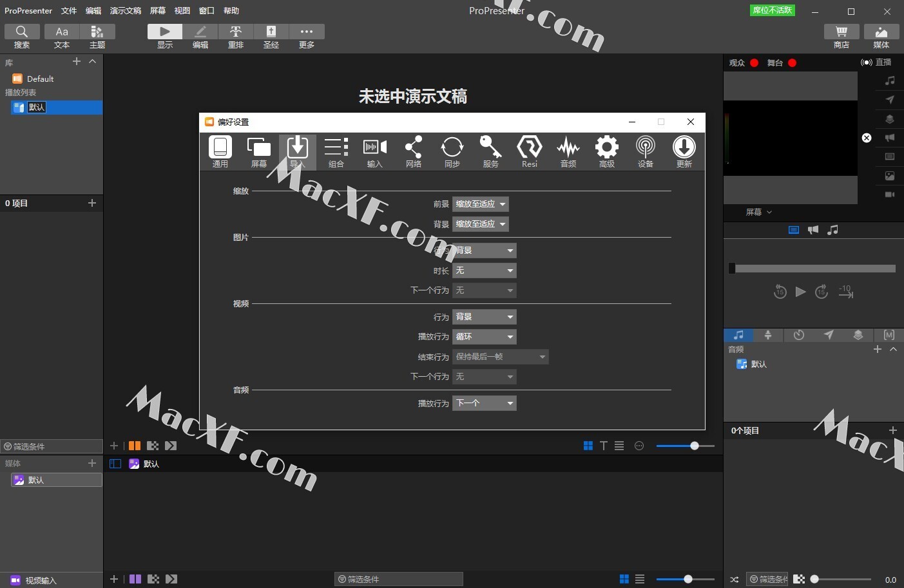Switch to the 组合 preferences tab
Viewport: 904px width, 588px height.
[336, 152]
